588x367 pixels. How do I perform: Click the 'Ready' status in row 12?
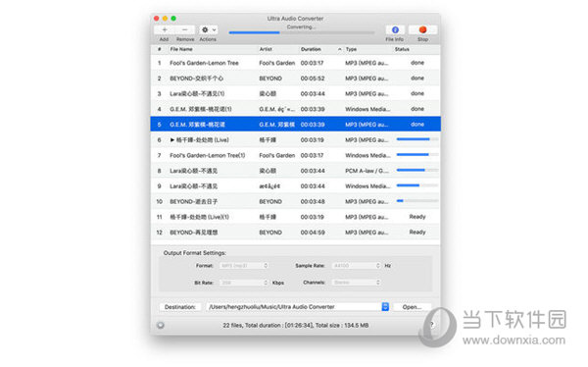pos(417,233)
